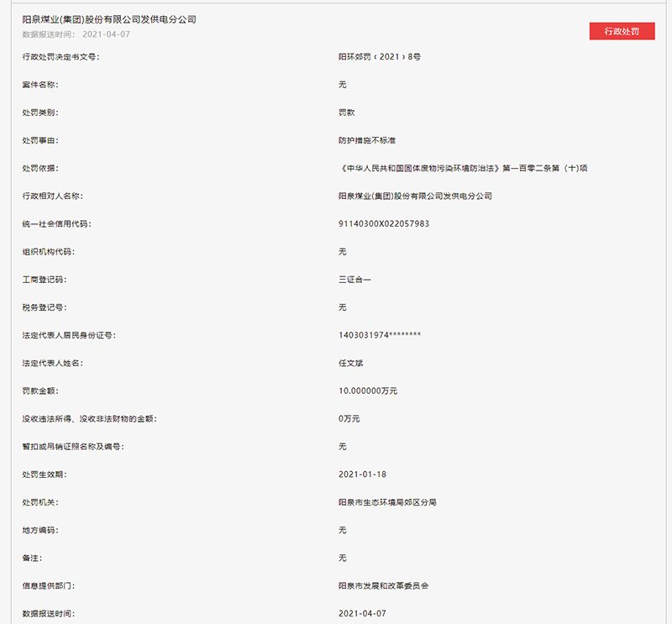Select the provider 阳泉市发展和改革委员会
Screen dimensions: 672x624
click(x=384, y=586)
